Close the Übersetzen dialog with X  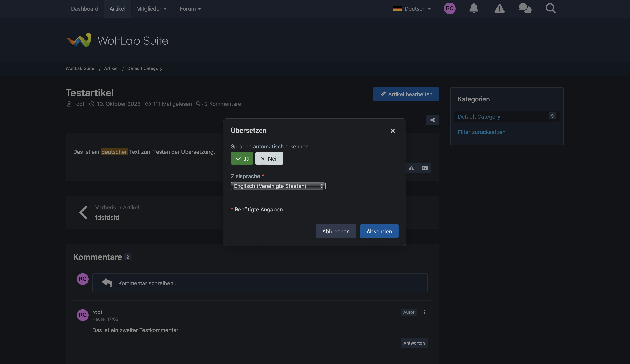[393, 131]
